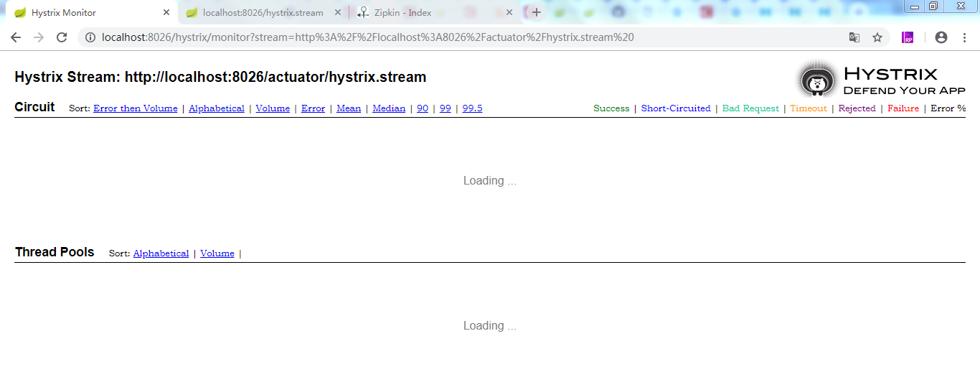Click the orange Timeout legend label
The image size is (980, 382).
[x=809, y=108]
